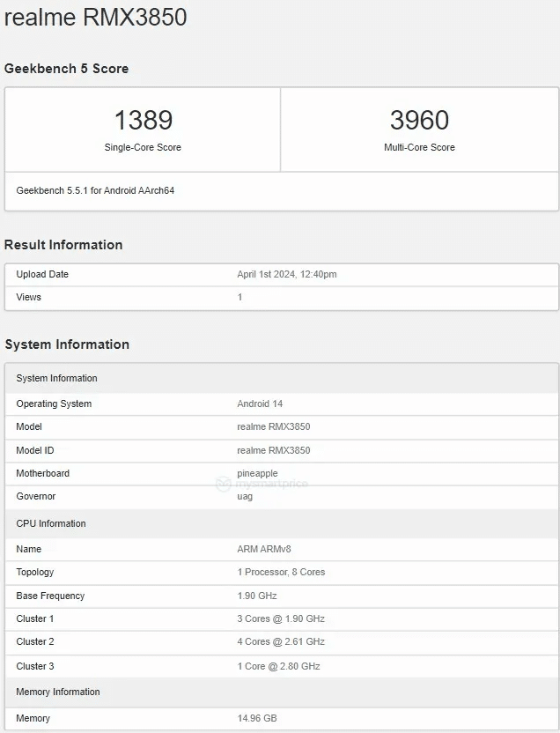Click the 1 Processor, 8 Cores topology value

click(x=281, y=572)
